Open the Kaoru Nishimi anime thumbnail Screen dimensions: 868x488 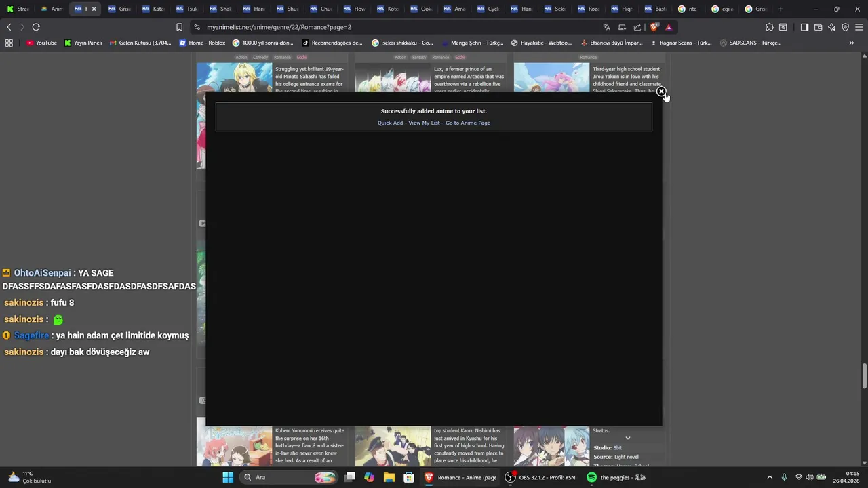pos(393,447)
